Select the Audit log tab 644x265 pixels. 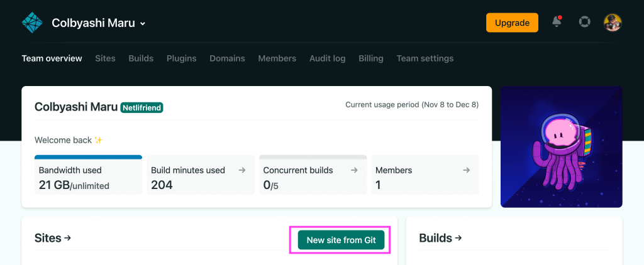click(x=327, y=58)
